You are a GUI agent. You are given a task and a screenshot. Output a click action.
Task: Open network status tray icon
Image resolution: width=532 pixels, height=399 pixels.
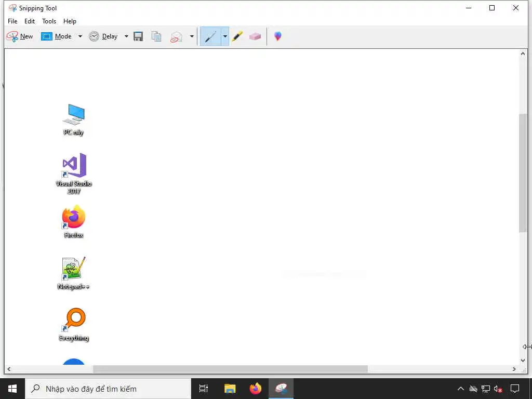(486, 389)
